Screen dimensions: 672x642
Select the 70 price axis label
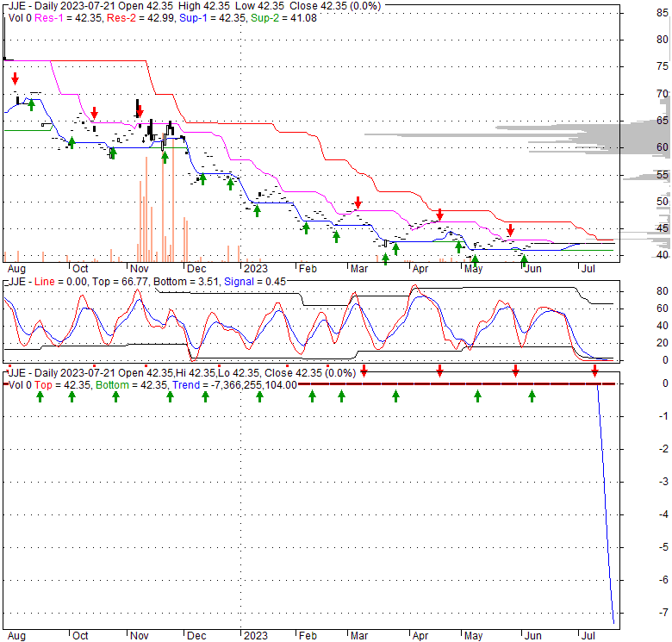click(663, 93)
